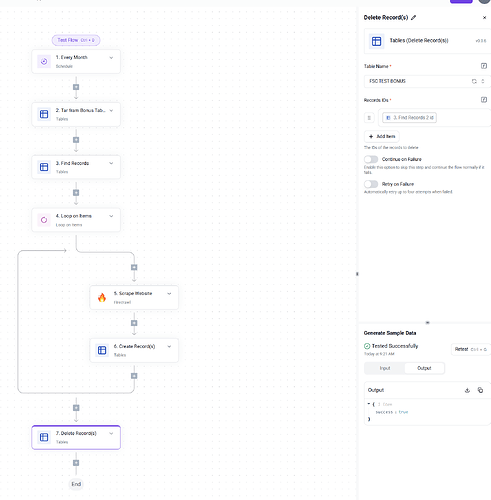The width and height of the screenshot is (491, 500).
Task: Click the dynamic value icon beside Table Name
Action: (x=484, y=66)
